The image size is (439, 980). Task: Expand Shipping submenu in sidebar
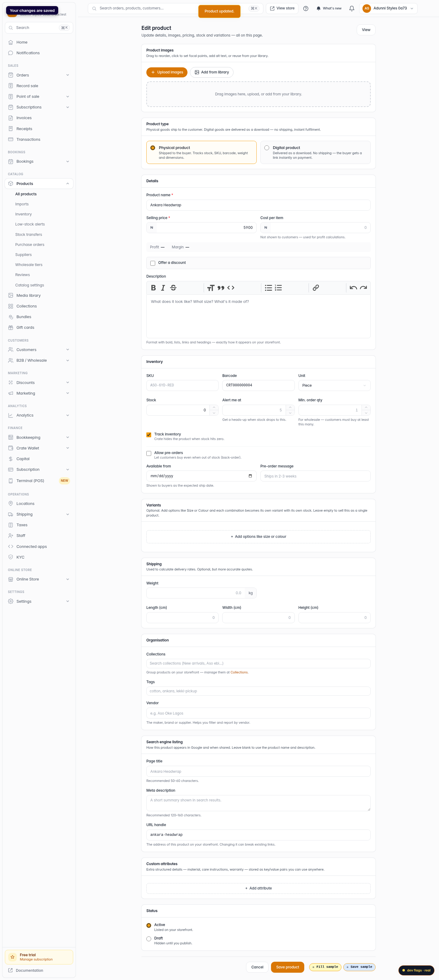tap(39, 514)
